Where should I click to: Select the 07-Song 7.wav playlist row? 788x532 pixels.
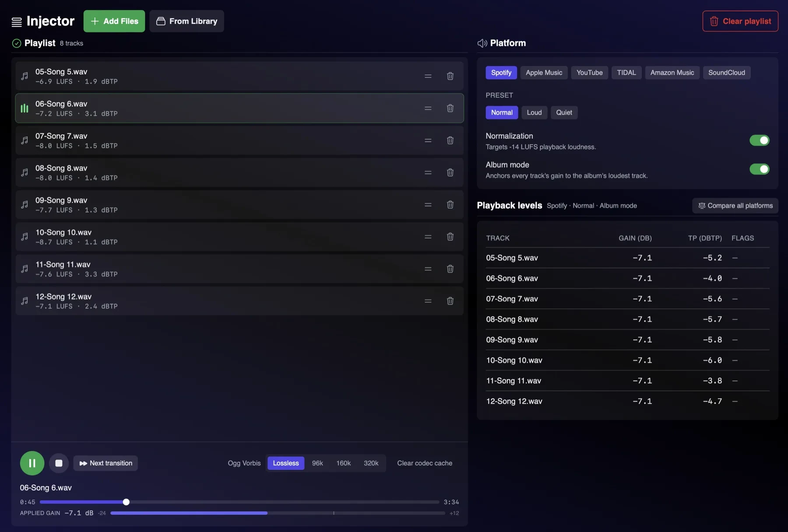(239, 140)
